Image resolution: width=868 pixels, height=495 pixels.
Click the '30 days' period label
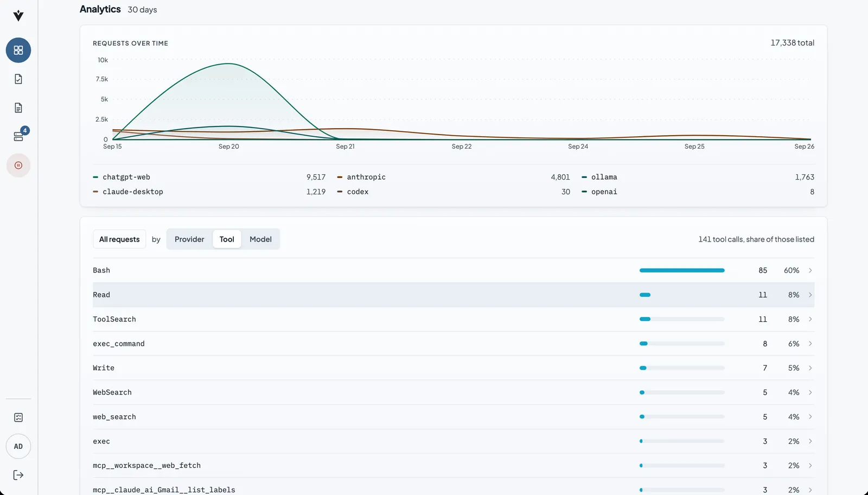142,10
